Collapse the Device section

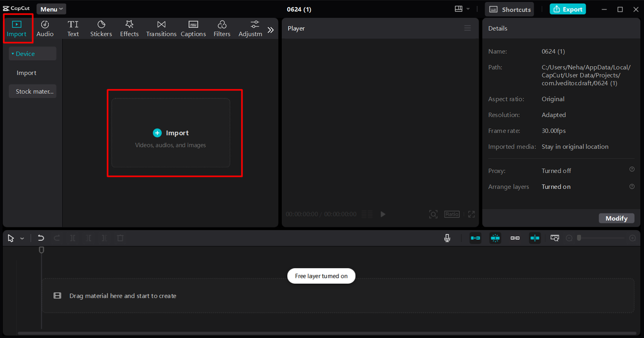32,54
